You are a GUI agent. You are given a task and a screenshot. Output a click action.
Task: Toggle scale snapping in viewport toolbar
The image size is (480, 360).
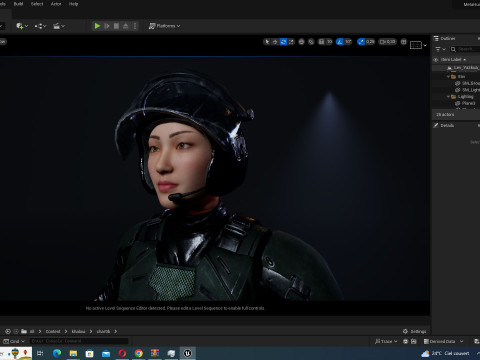(x=361, y=42)
